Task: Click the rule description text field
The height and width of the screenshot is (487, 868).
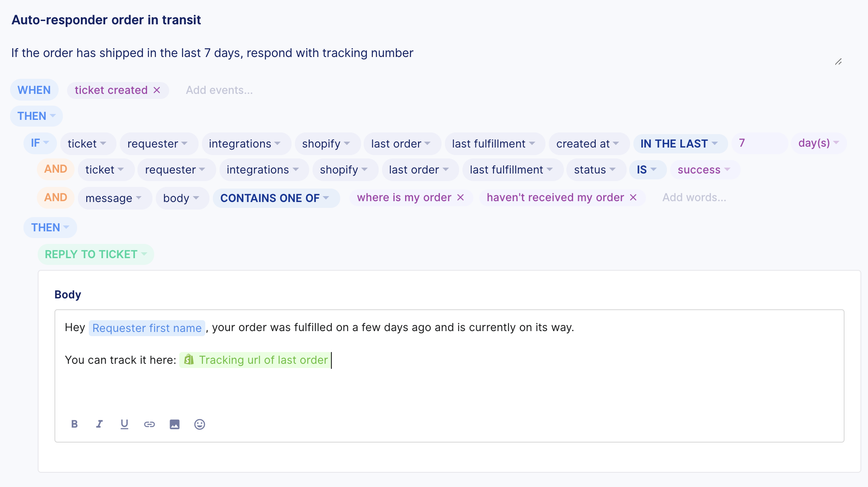Action: 426,54
